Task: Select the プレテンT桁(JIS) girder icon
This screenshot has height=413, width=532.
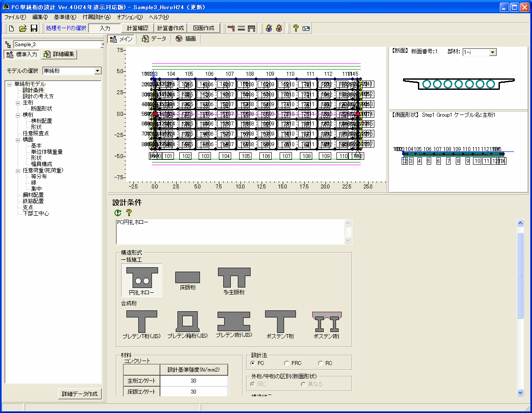Action: [141, 324]
